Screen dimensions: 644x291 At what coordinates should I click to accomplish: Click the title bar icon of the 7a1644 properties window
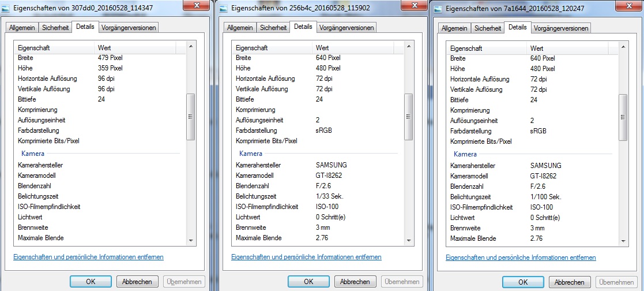tap(439, 9)
